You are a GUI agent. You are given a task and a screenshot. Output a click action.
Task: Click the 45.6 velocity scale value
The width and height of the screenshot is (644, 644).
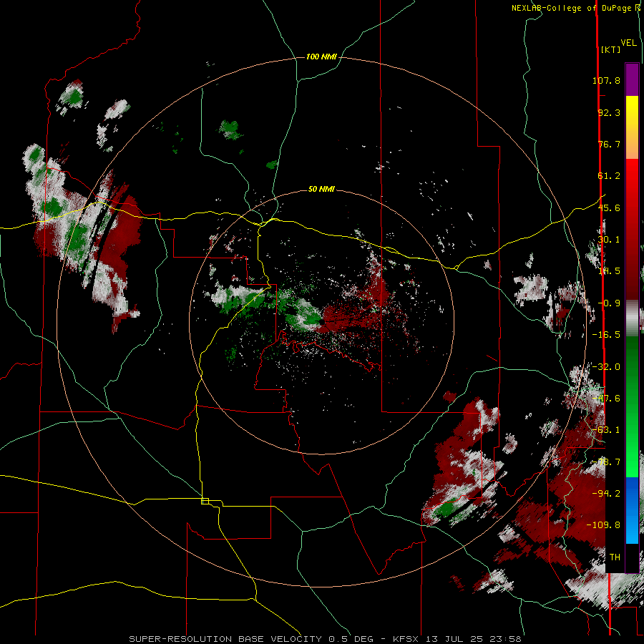click(609, 208)
